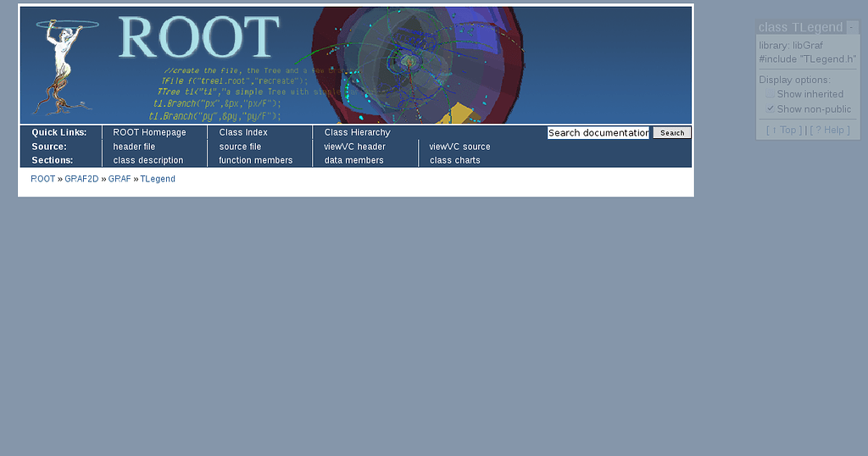Image resolution: width=868 pixels, height=456 pixels.
Task: Jump to class charts section
Action: point(454,160)
